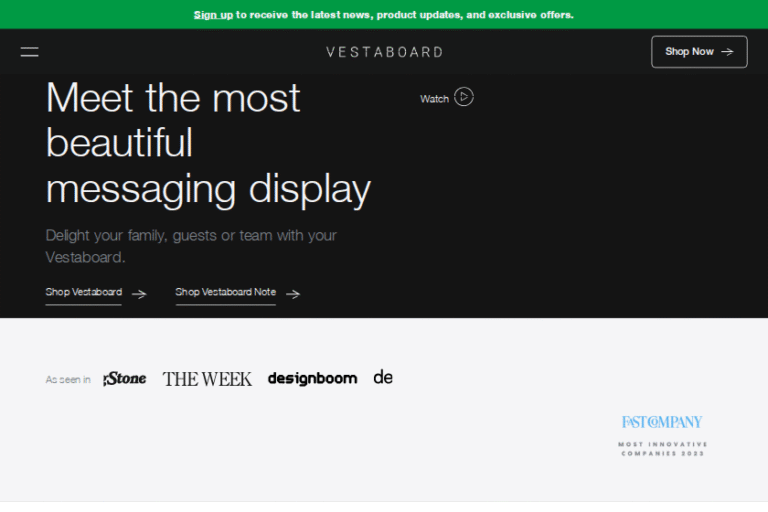This screenshot has height=512, width=768.
Task: Click the designboom logo
Action: click(312, 379)
